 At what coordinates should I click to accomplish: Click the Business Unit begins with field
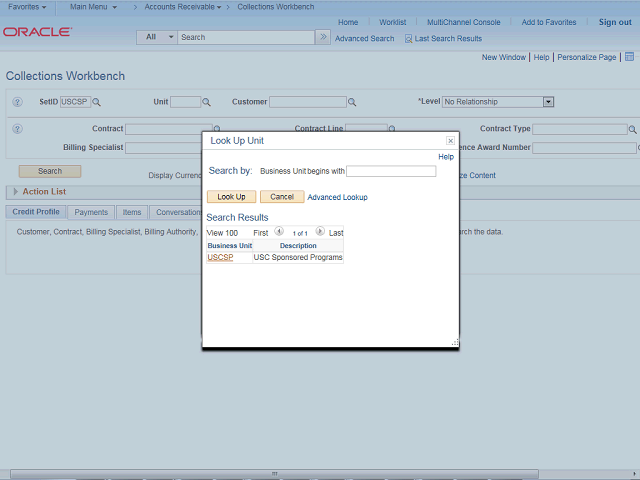pyautogui.click(x=391, y=171)
